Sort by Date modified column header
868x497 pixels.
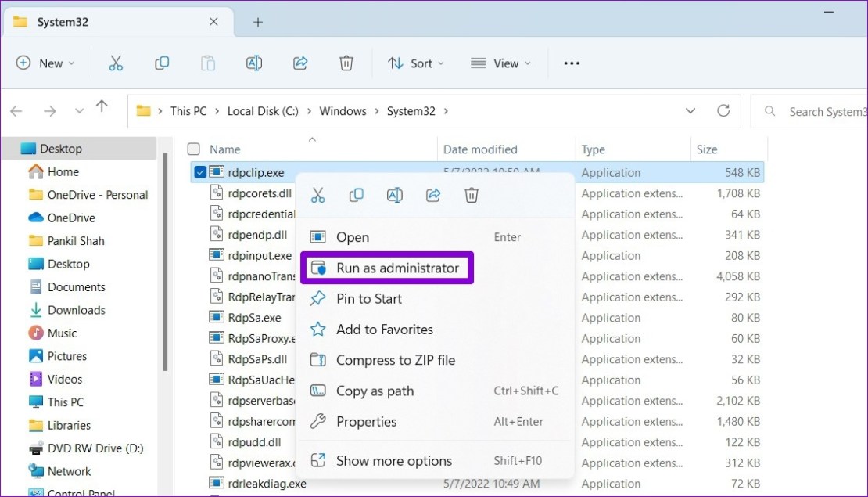pyautogui.click(x=480, y=149)
